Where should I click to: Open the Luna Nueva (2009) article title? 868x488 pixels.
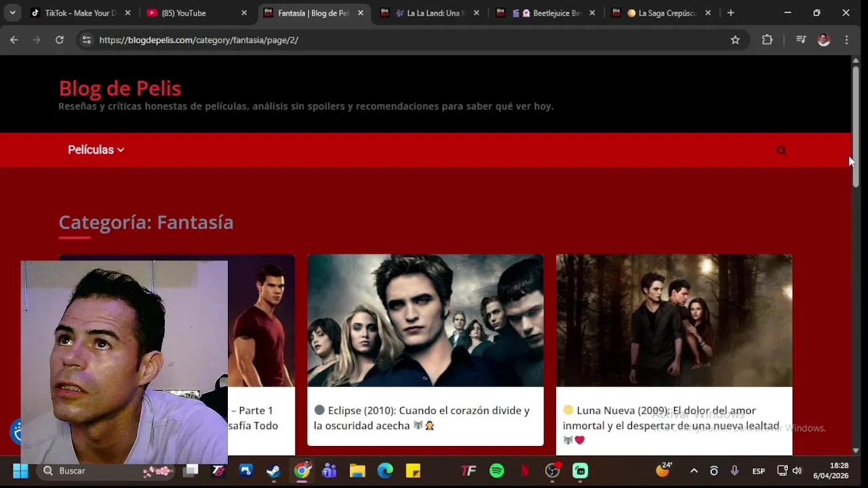pyautogui.click(x=671, y=425)
